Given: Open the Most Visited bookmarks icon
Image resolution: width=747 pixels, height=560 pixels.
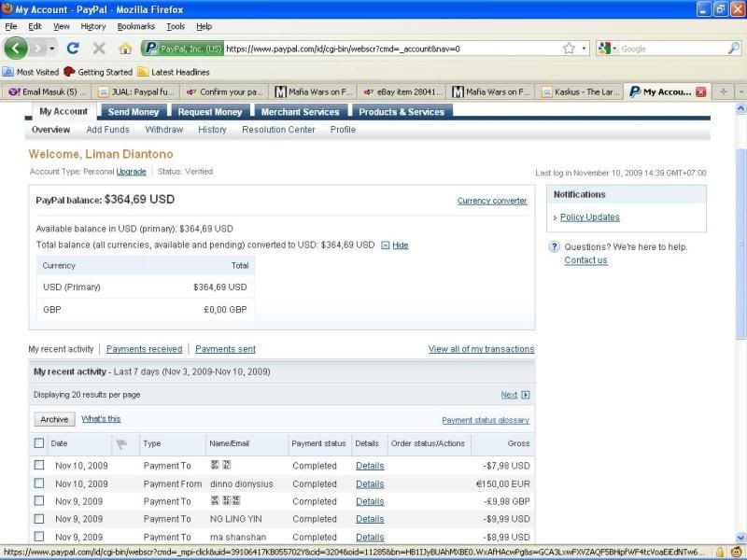Looking at the screenshot, I should (8, 72).
